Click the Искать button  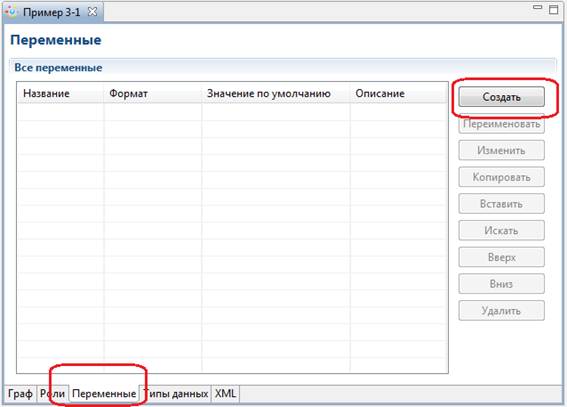(502, 231)
